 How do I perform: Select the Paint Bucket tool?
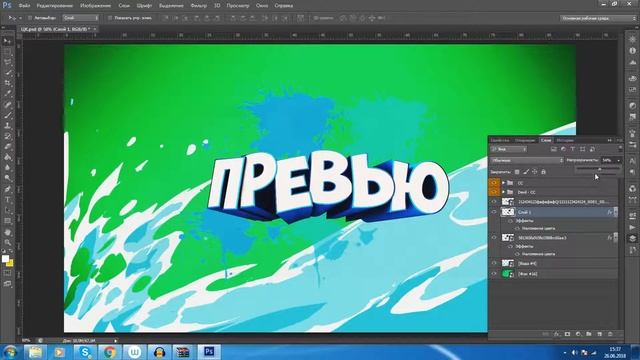click(7, 157)
